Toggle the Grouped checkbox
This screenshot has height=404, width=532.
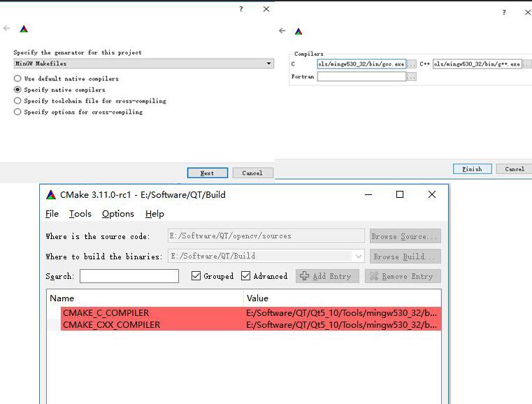(196, 276)
